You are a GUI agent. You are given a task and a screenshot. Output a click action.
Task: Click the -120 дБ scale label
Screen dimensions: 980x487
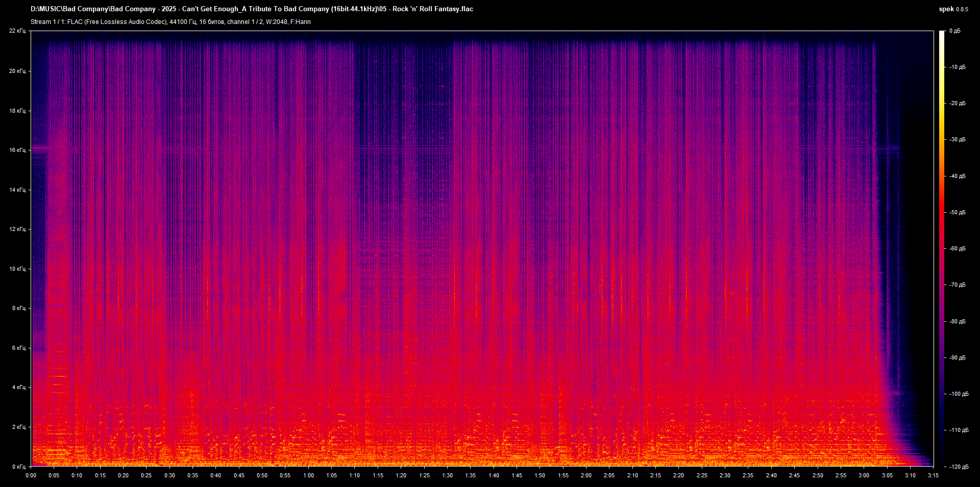point(958,467)
